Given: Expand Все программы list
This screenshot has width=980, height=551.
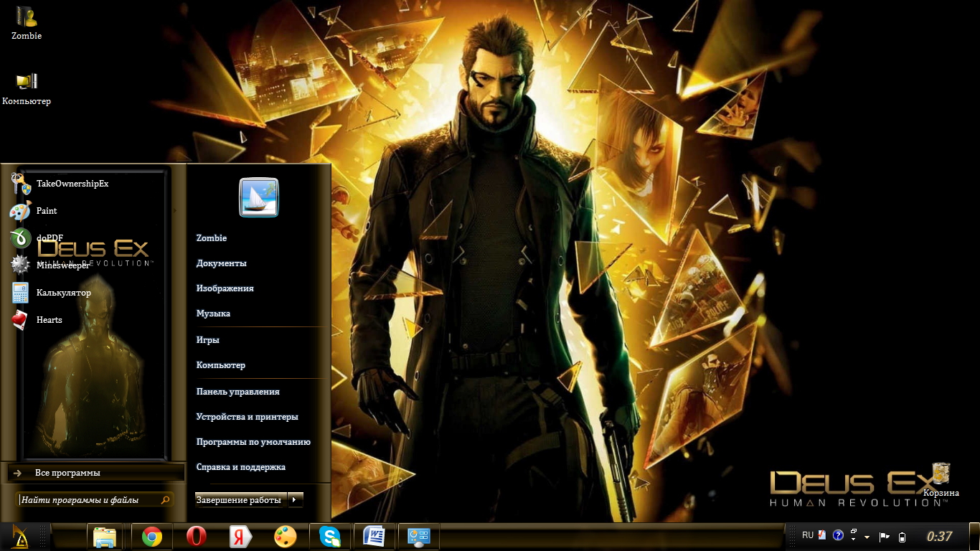Looking at the screenshot, I should pos(96,473).
